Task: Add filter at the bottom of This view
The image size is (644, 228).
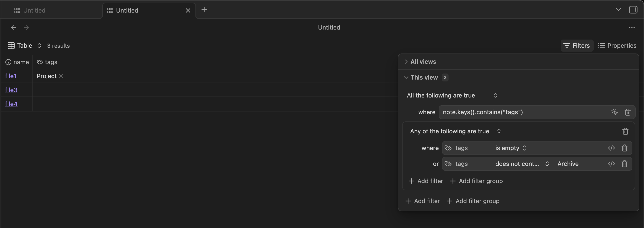Action: click(422, 201)
